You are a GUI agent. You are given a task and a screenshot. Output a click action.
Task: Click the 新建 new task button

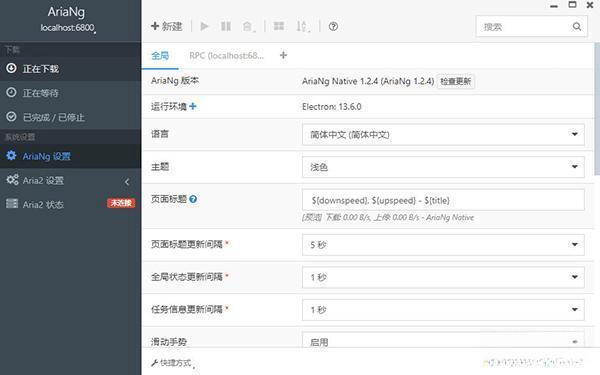point(166,26)
